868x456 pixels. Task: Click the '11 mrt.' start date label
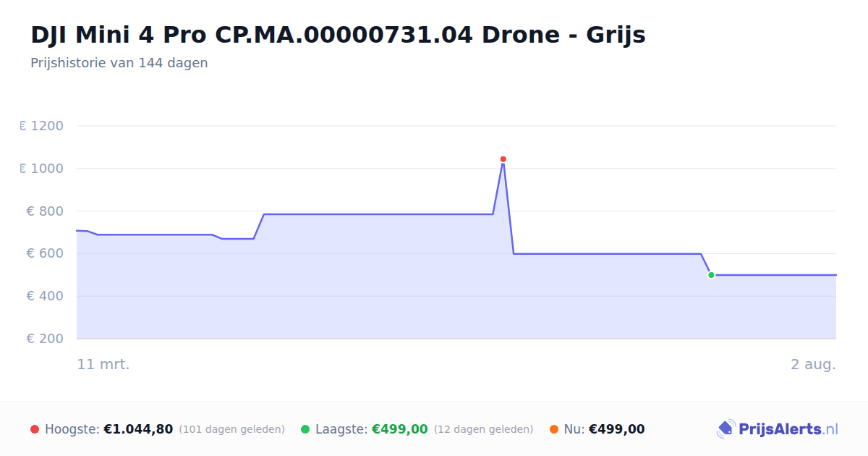[x=103, y=364]
